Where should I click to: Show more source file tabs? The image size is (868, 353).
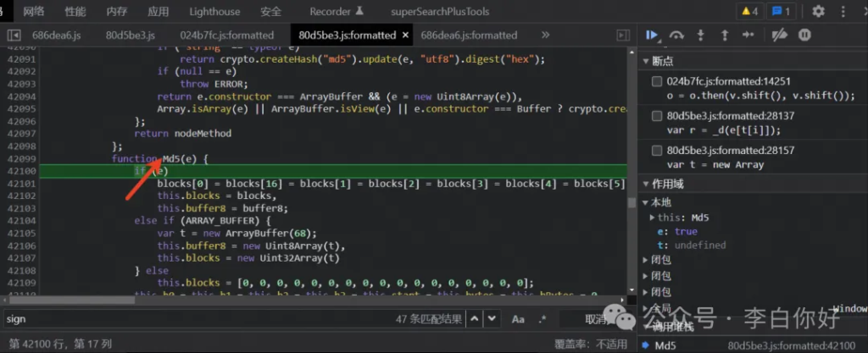coord(545,35)
